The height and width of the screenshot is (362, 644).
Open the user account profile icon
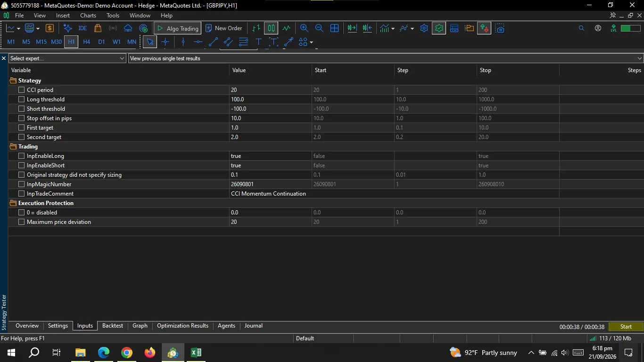598,28
